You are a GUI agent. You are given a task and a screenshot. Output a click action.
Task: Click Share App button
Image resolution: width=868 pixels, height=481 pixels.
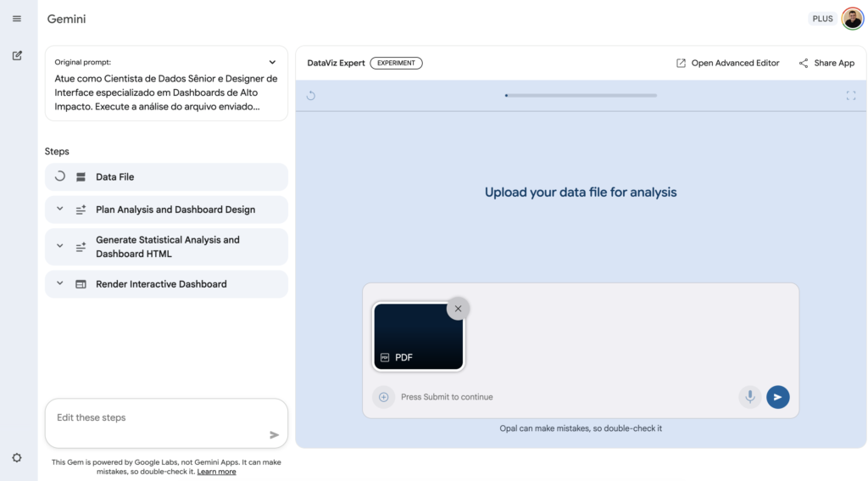tap(826, 63)
